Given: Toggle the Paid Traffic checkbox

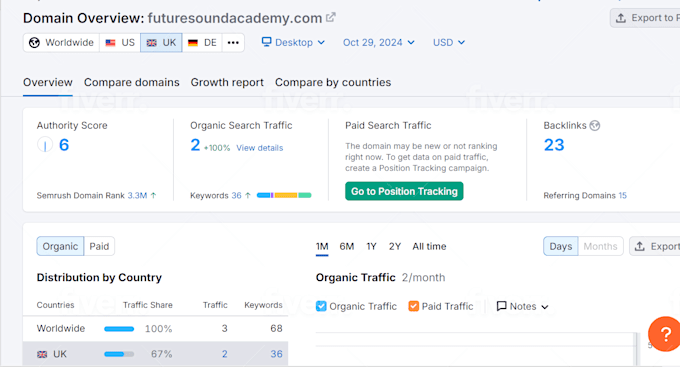Looking at the screenshot, I should (414, 306).
